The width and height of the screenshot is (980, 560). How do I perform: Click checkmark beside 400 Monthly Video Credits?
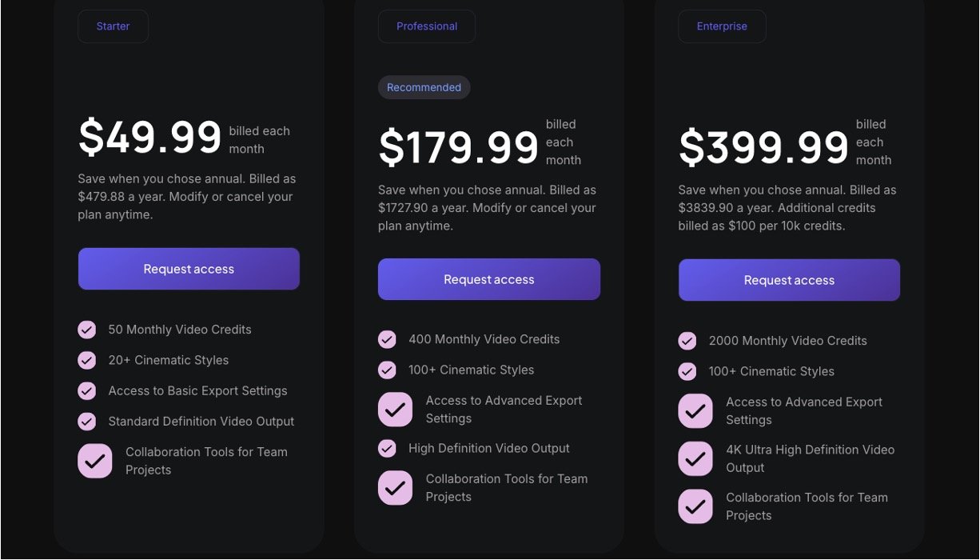click(387, 339)
